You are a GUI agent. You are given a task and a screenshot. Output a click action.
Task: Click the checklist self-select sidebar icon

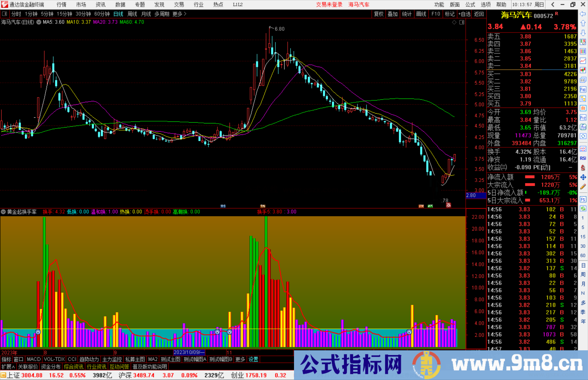tap(583, 42)
